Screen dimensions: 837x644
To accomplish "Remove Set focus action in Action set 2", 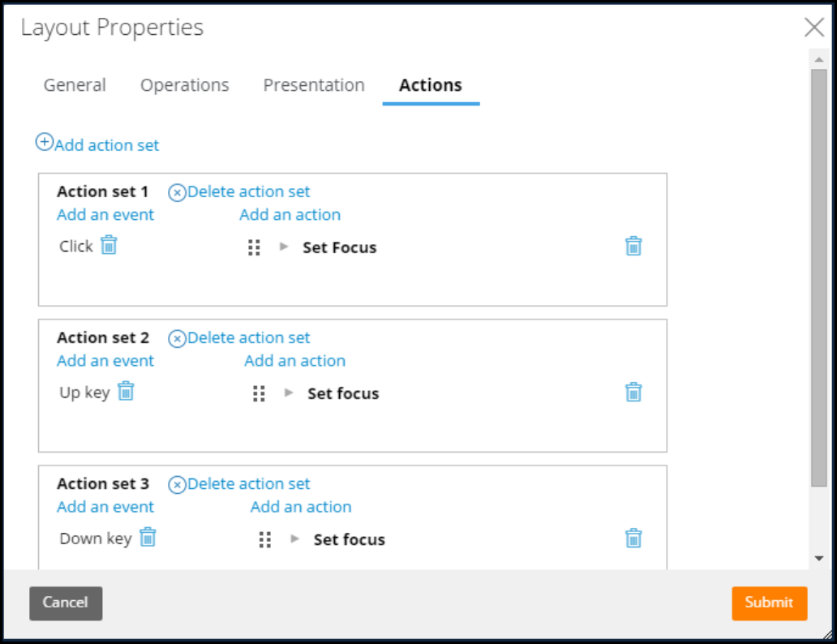I will click(x=633, y=393).
